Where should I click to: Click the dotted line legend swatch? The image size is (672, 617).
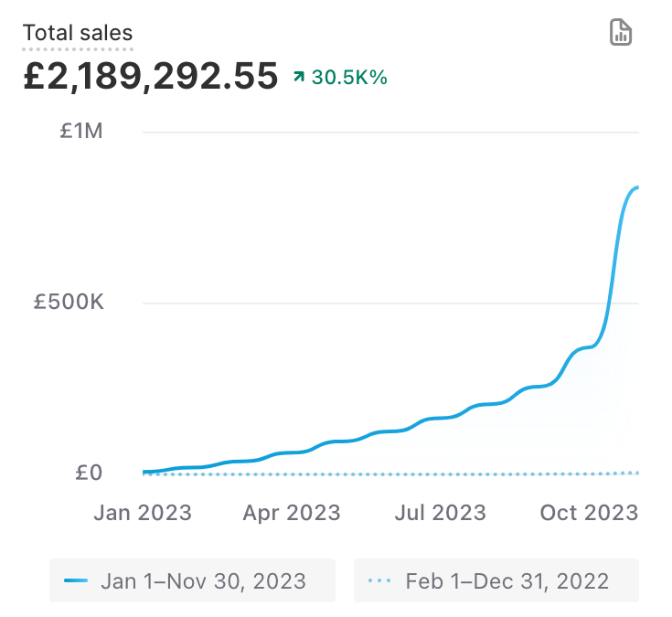coord(379,580)
